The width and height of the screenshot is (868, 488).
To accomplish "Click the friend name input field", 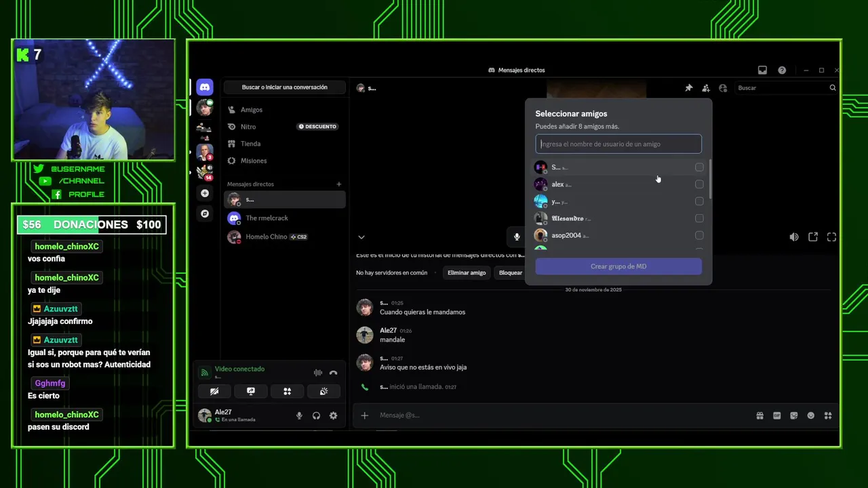I will coord(618,144).
